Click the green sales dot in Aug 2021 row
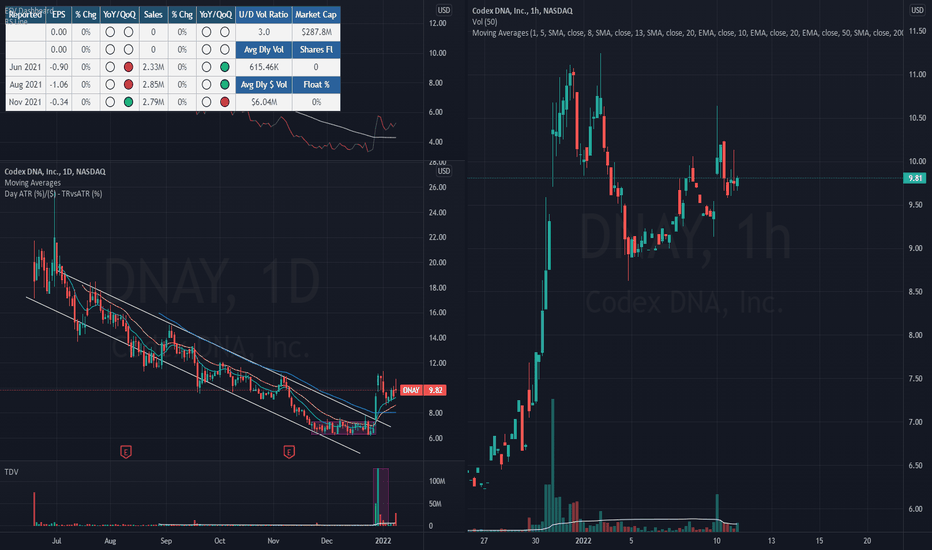Image resolution: width=932 pixels, height=550 pixels. 225,84
